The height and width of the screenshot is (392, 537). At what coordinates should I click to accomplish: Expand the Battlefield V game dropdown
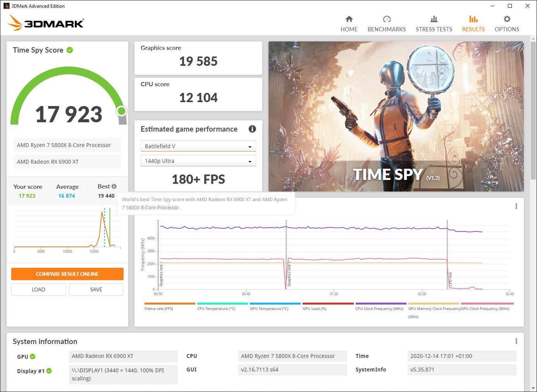pos(198,146)
